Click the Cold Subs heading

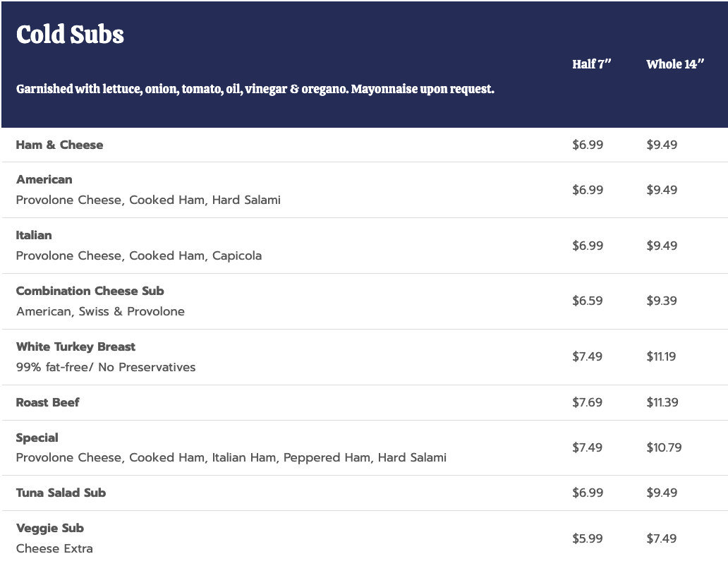tap(70, 35)
